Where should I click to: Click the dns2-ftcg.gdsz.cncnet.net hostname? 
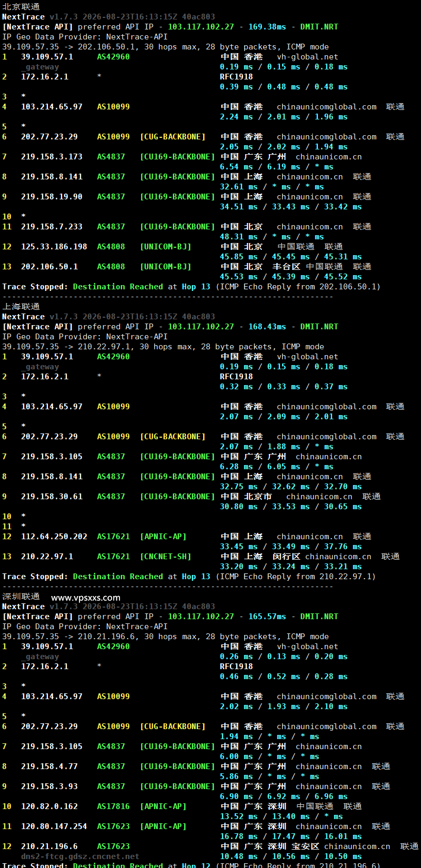coord(80,856)
